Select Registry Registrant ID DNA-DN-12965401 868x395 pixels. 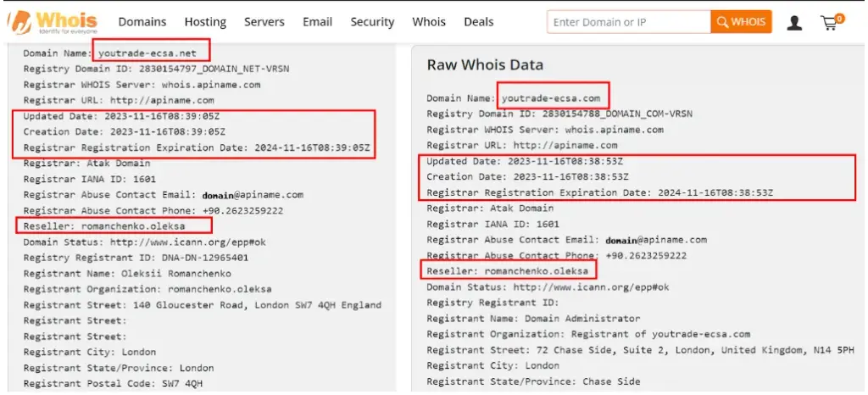tap(136, 258)
